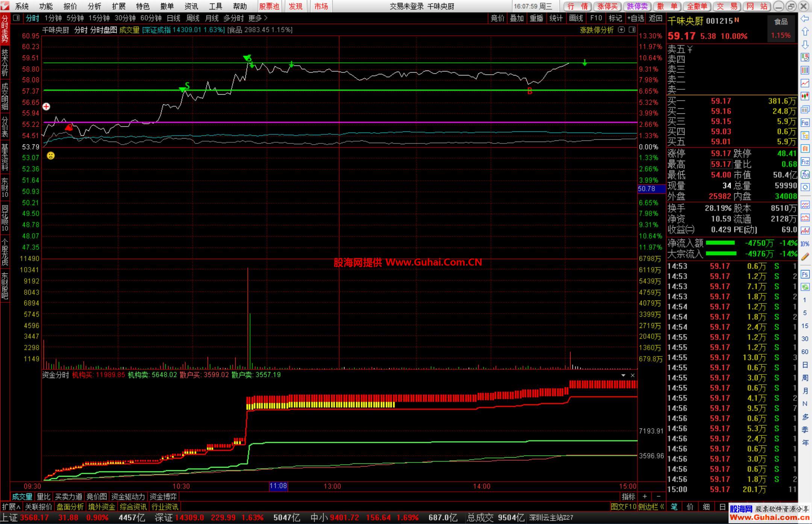The width and height of the screenshot is (812, 524).
Task: Click the circle settings icon in sidebar
Action: point(805,187)
